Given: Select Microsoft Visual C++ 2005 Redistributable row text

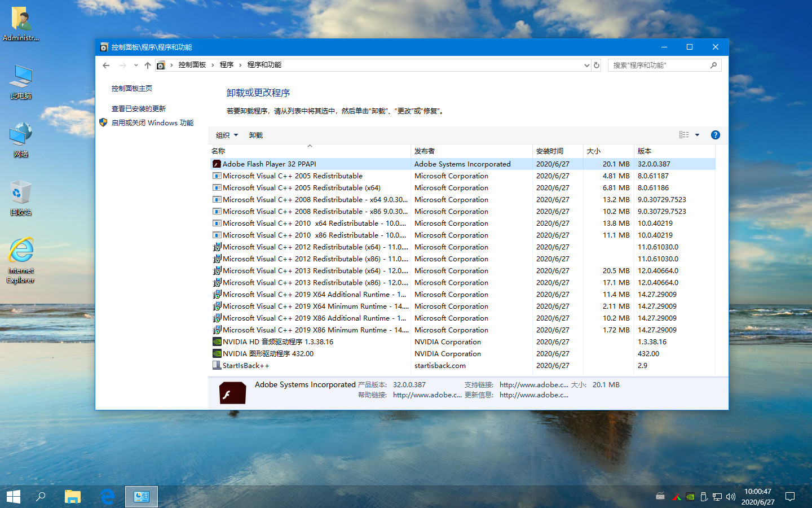Looking at the screenshot, I should [293, 176].
